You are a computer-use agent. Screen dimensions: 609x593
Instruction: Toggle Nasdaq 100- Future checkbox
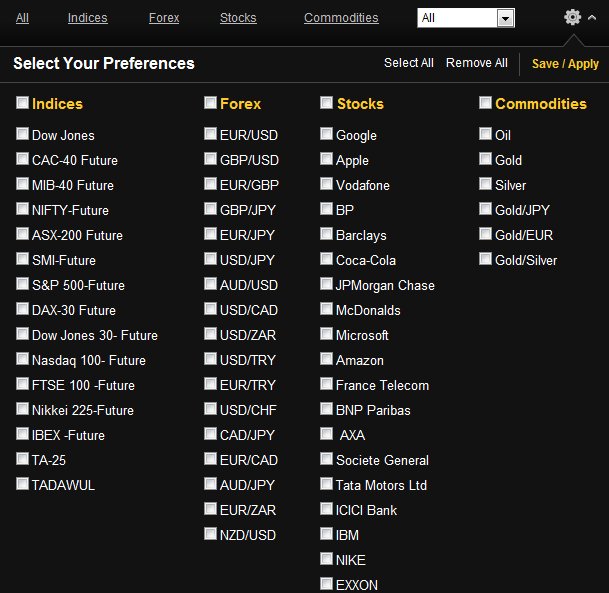[23, 359]
